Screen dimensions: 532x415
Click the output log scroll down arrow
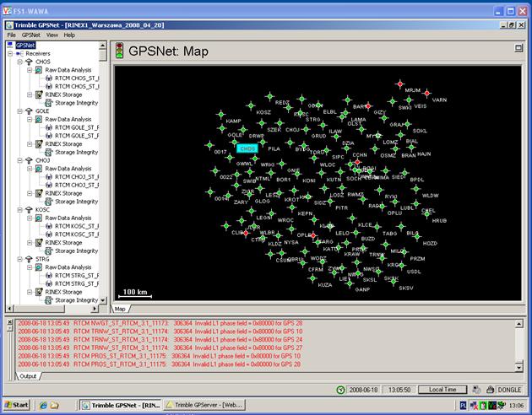[x=518, y=368]
